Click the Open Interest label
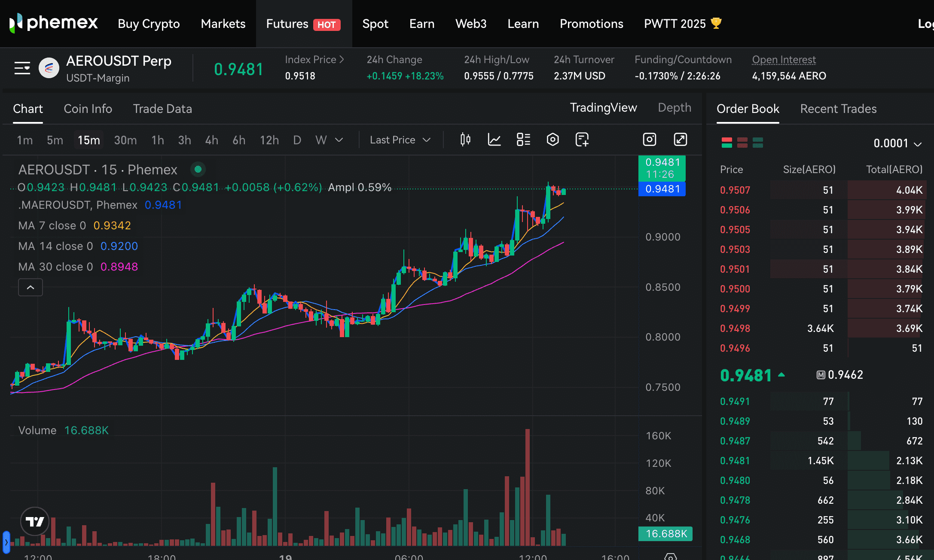Viewport: 934px width, 560px height. pyautogui.click(x=784, y=60)
